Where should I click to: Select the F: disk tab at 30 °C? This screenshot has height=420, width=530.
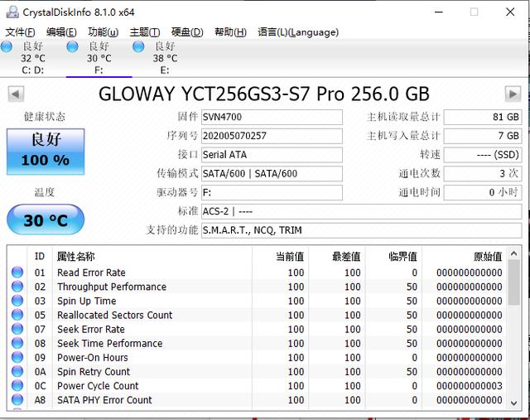[x=99, y=58]
